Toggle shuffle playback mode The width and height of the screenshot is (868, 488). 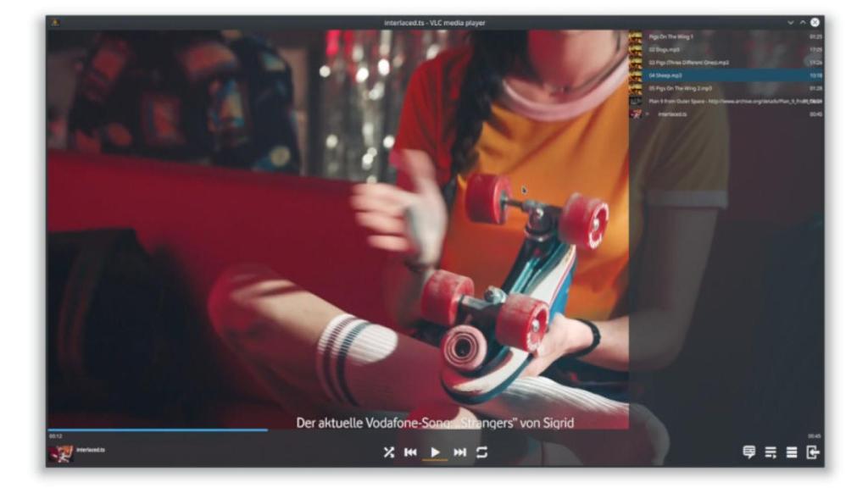click(x=388, y=452)
